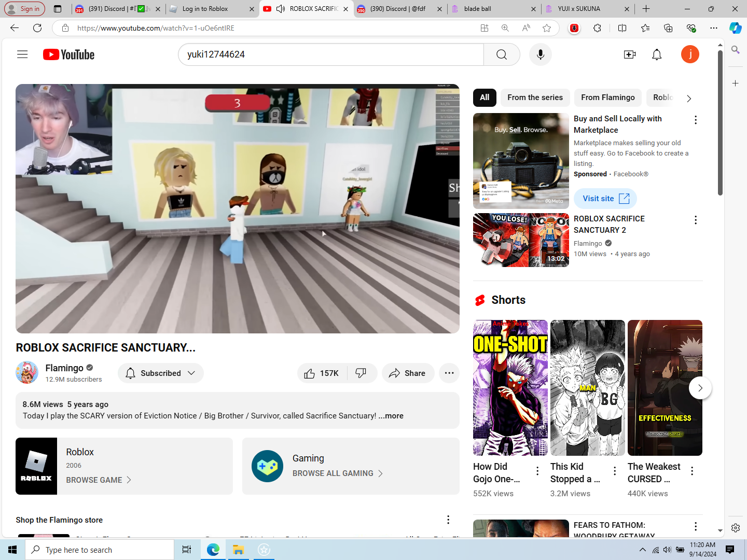Open the Subscribed notification dropdown

click(161, 373)
